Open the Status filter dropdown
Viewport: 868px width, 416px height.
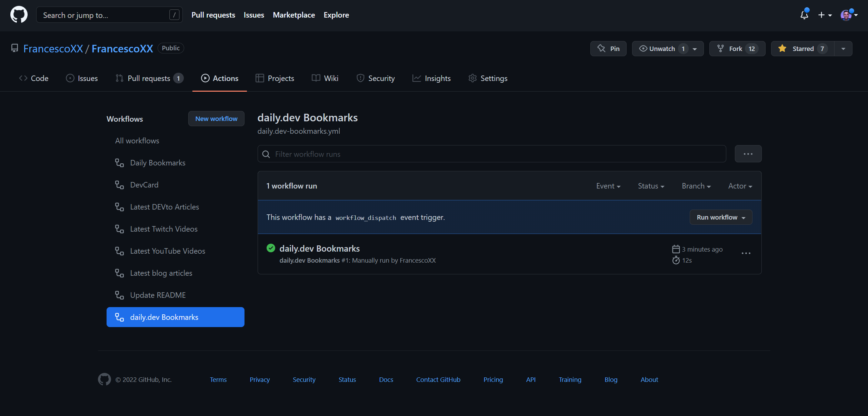coord(651,186)
